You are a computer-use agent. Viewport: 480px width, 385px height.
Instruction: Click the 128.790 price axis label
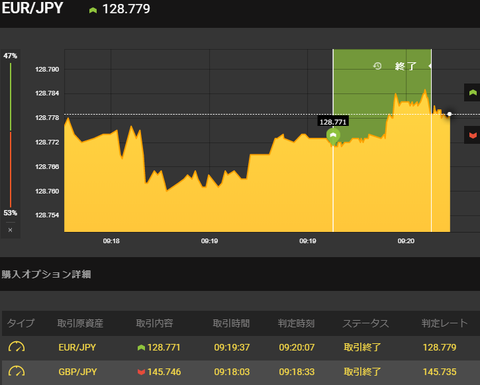tap(47, 69)
